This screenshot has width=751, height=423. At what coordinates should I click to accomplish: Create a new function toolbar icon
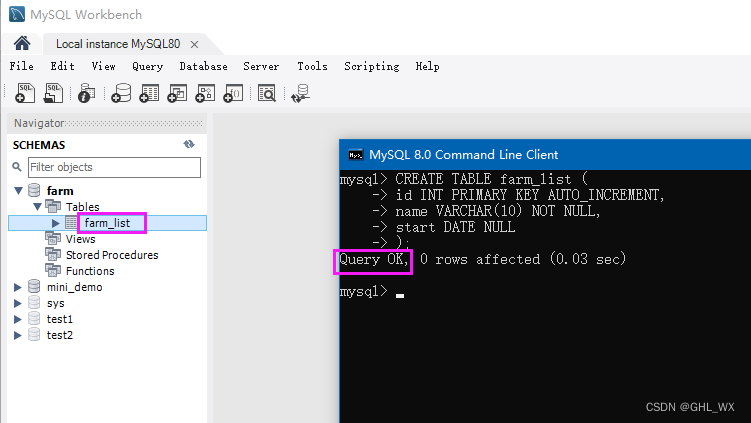pyautogui.click(x=233, y=93)
